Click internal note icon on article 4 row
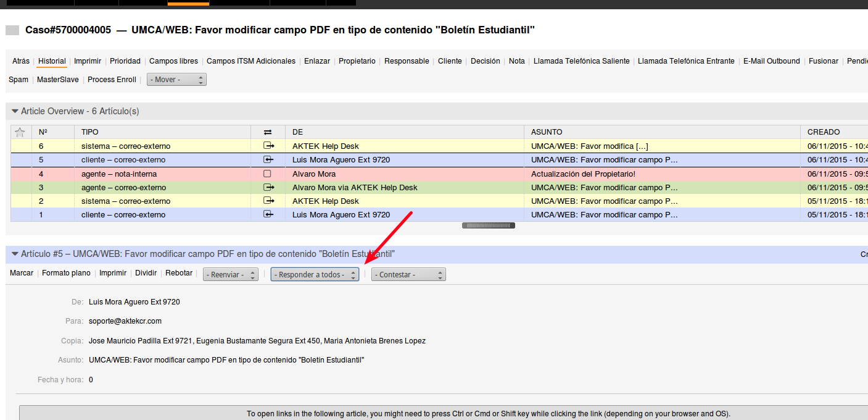 click(267, 174)
